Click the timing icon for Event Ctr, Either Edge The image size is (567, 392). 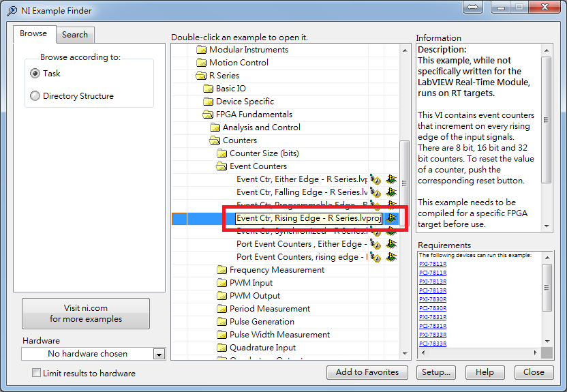pos(376,179)
